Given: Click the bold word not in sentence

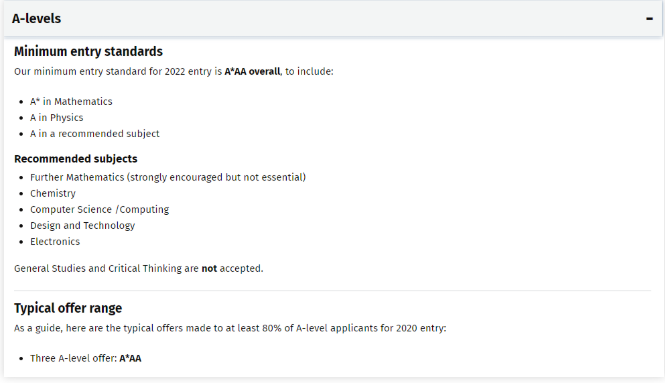Looking at the screenshot, I should tap(209, 268).
